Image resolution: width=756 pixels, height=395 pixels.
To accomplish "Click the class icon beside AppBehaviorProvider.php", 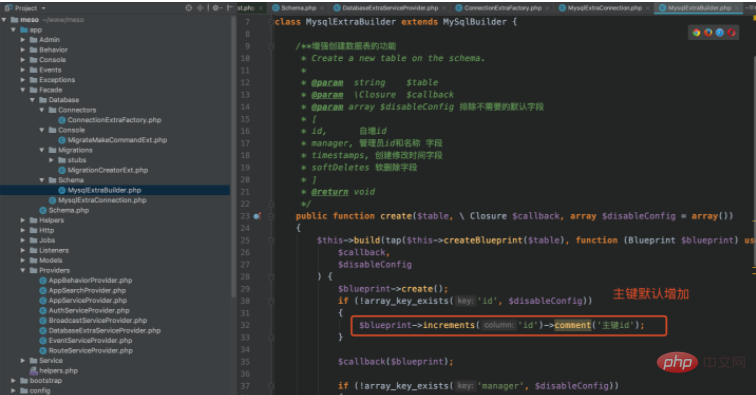I will coord(43,280).
